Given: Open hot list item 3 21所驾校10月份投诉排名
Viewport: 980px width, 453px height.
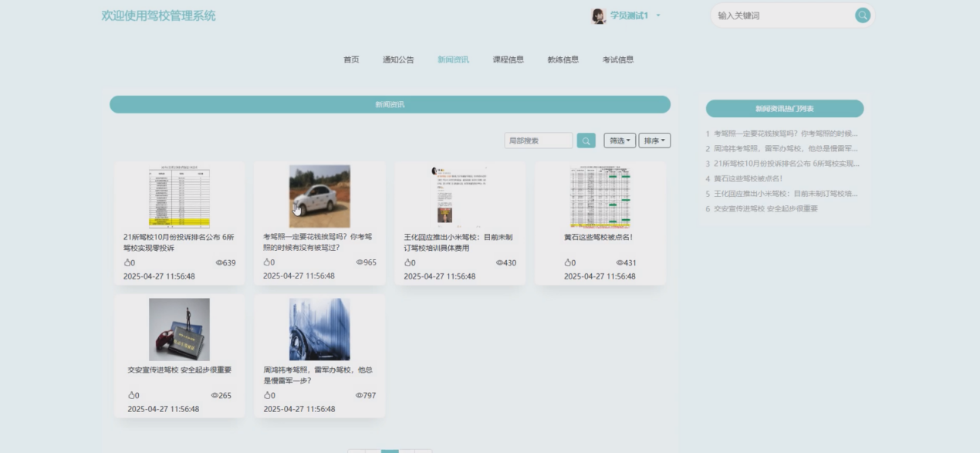Looking at the screenshot, I should [782, 164].
